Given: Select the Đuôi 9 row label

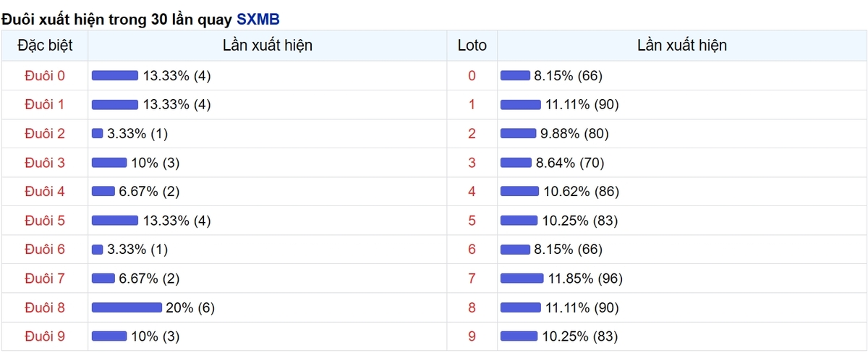Looking at the screenshot, I should coord(45,336).
